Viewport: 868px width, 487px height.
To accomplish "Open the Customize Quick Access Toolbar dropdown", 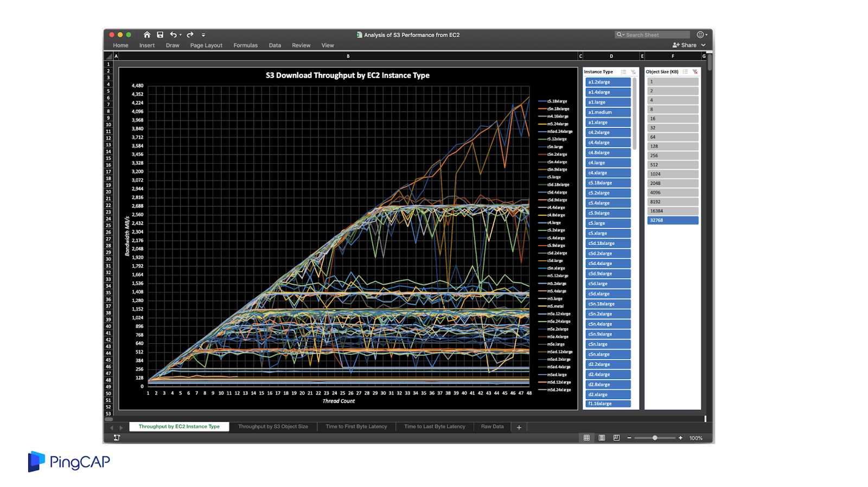I will (203, 35).
